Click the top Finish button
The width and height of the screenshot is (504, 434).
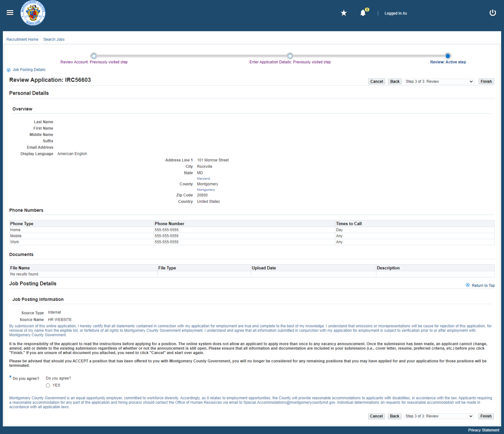[486, 82]
